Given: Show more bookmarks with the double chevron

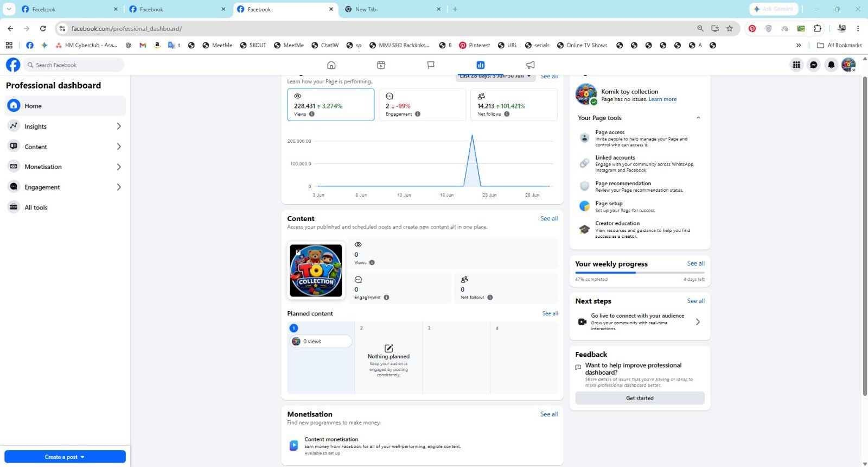Looking at the screenshot, I should (x=799, y=45).
